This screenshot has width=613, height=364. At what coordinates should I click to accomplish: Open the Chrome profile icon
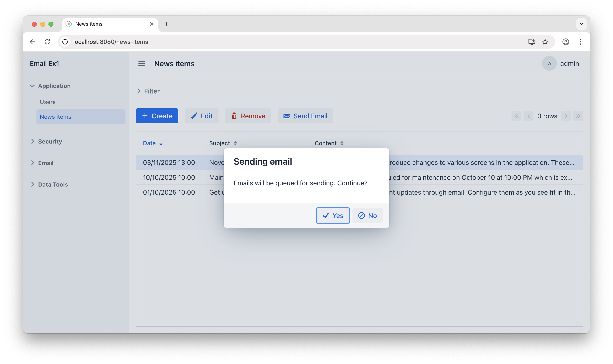pyautogui.click(x=566, y=42)
